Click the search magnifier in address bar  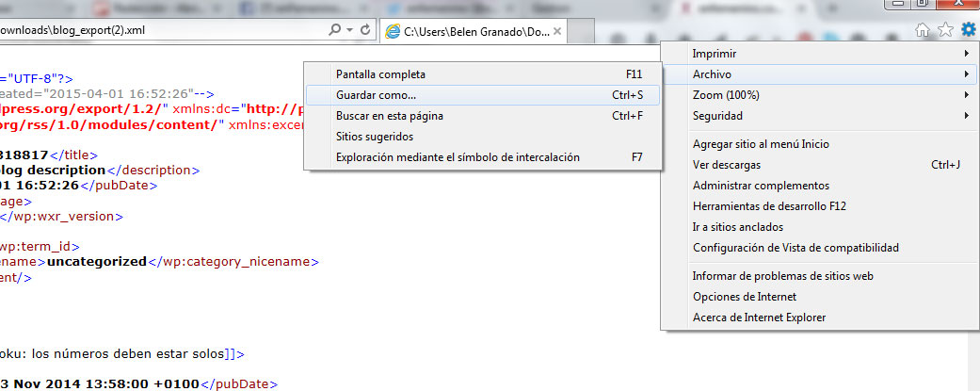[x=335, y=30]
